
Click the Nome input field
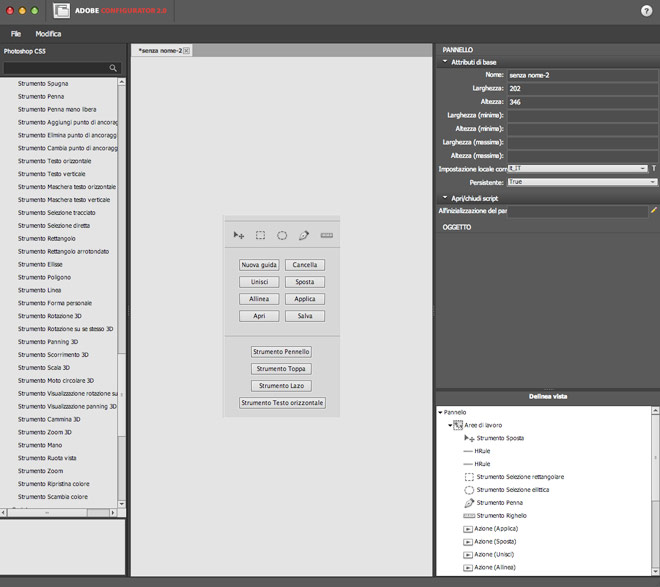(x=581, y=75)
